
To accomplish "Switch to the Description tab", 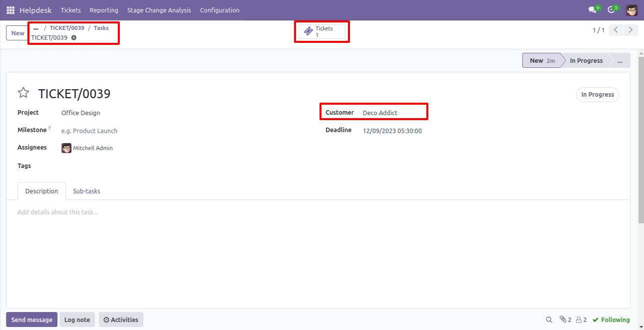I will (x=42, y=191).
